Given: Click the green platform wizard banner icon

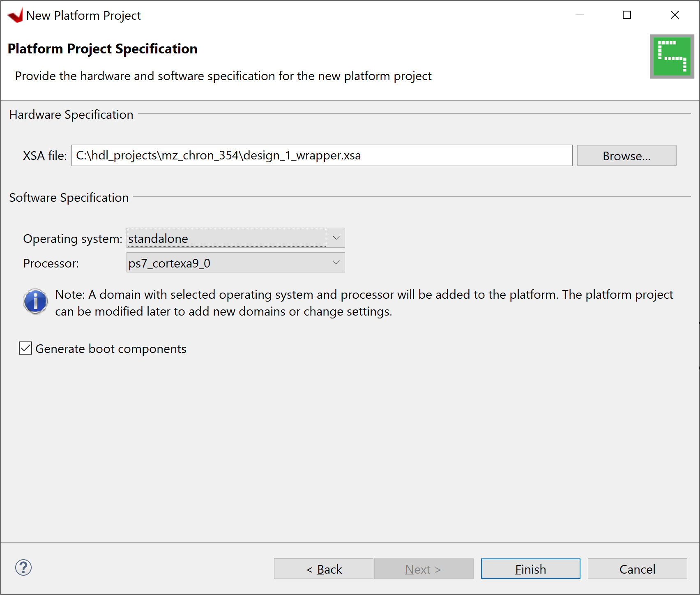Looking at the screenshot, I should 672,56.
